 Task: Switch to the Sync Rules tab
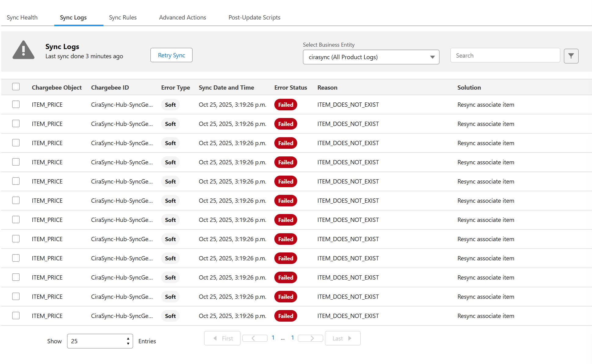123,17
